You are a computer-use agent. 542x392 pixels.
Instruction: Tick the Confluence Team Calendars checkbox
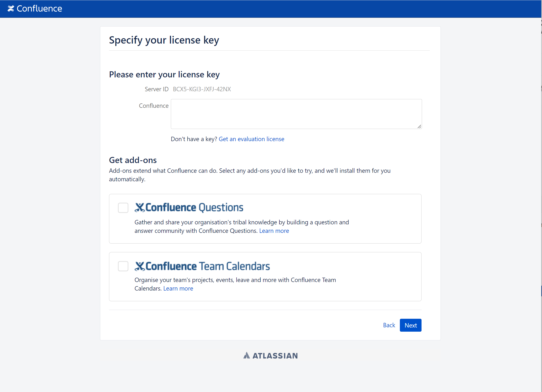coord(123,266)
